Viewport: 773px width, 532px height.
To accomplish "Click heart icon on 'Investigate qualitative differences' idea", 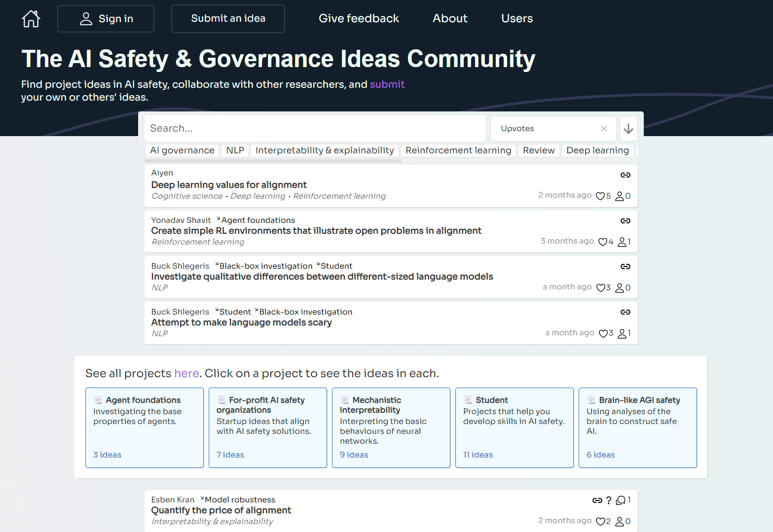I will pos(600,287).
